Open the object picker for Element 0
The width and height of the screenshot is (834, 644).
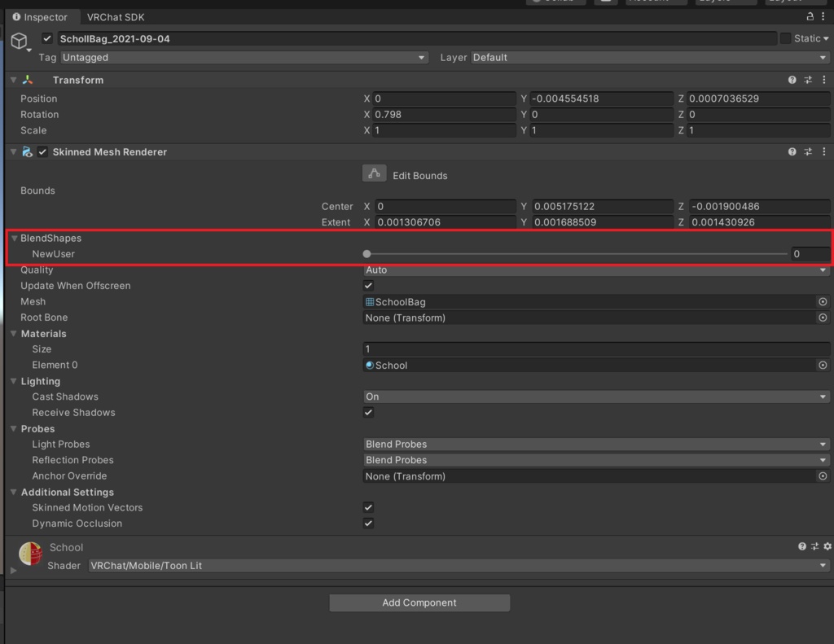[x=823, y=365]
